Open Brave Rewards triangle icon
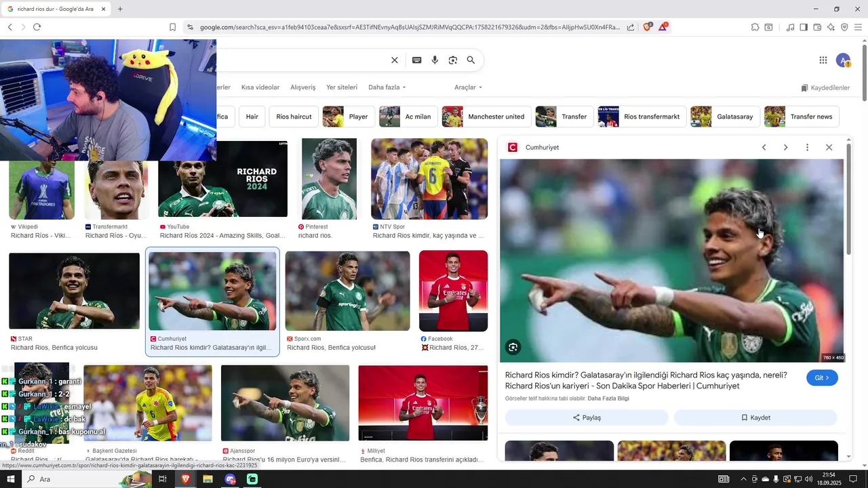This screenshot has height=488, width=868. (x=663, y=27)
